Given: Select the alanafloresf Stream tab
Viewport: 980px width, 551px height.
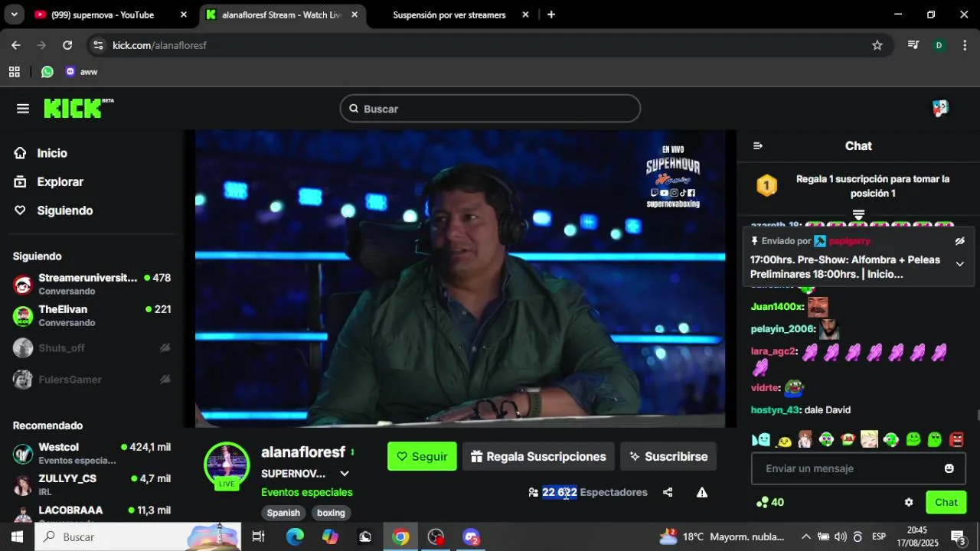Looking at the screenshot, I should tap(281, 15).
